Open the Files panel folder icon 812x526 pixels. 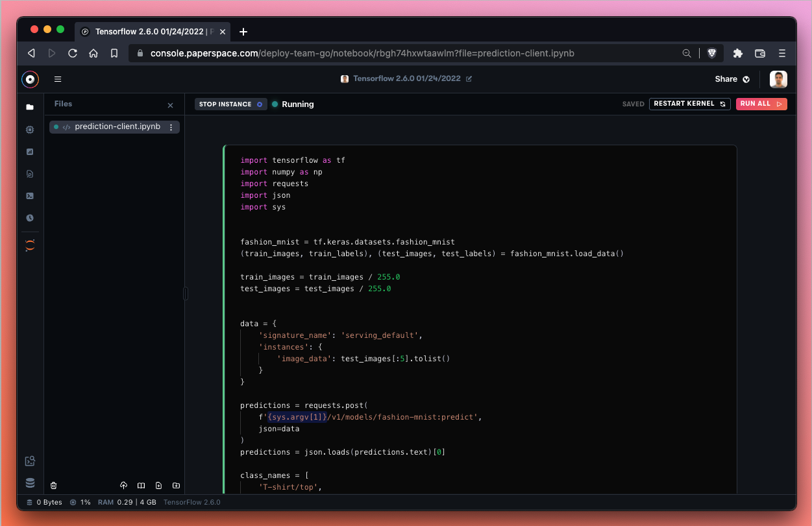tap(30, 107)
